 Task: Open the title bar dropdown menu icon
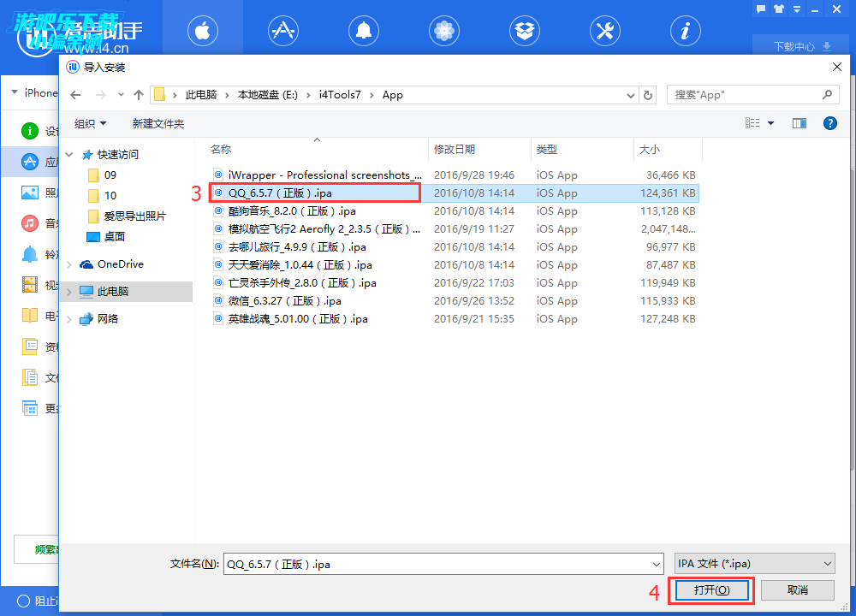point(797,9)
